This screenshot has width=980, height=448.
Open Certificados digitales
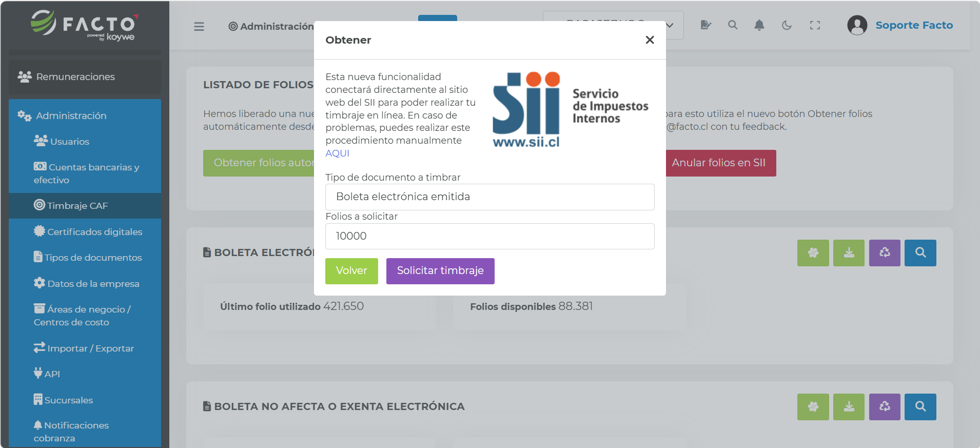85,231
